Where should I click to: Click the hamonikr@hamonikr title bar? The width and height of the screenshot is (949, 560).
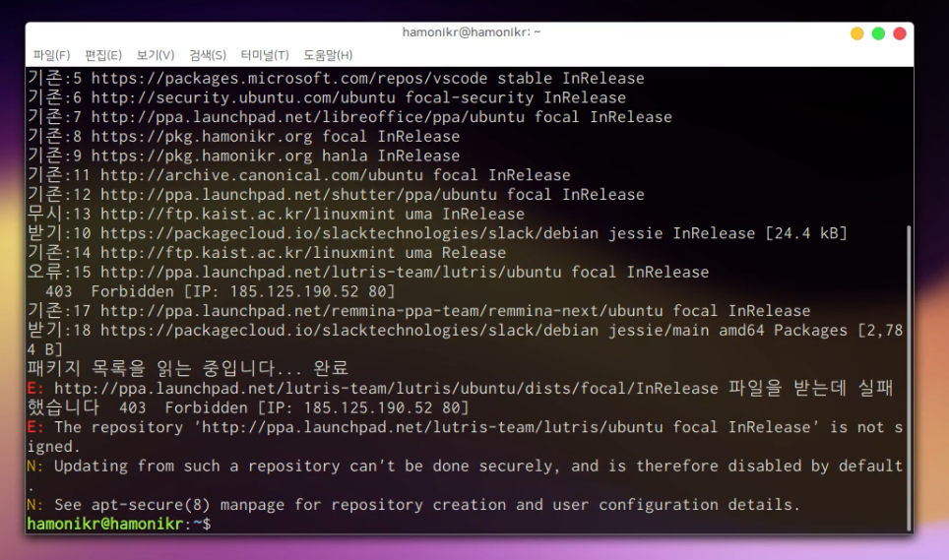coord(471,32)
